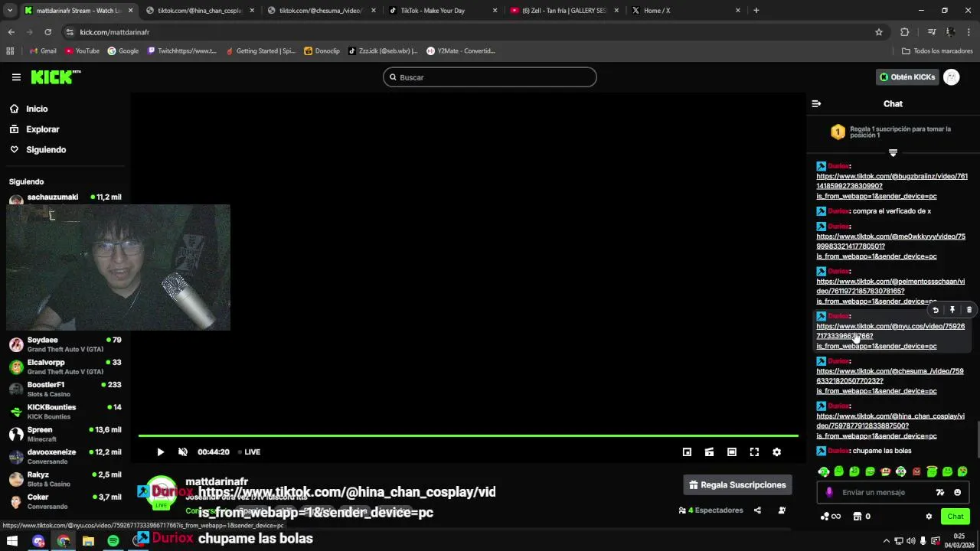Open chat settings gear
The height and width of the screenshot is (551, 980).
click(x=929, y=517)
